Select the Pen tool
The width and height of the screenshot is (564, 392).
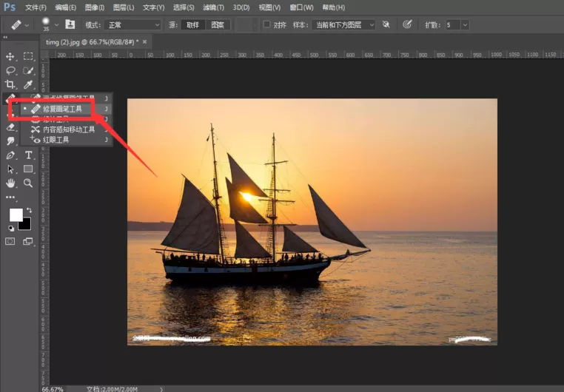10,155
